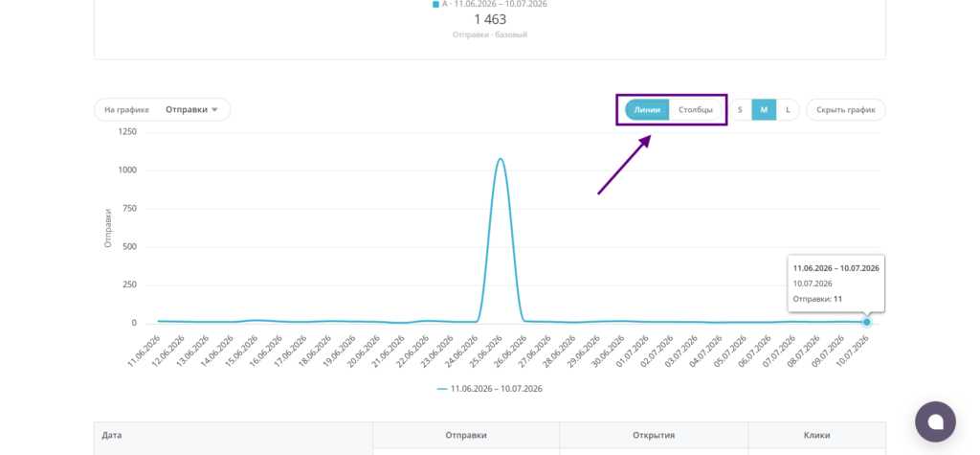Click the blue legend square for series A

pyautogui.click(x=435, y=5)
